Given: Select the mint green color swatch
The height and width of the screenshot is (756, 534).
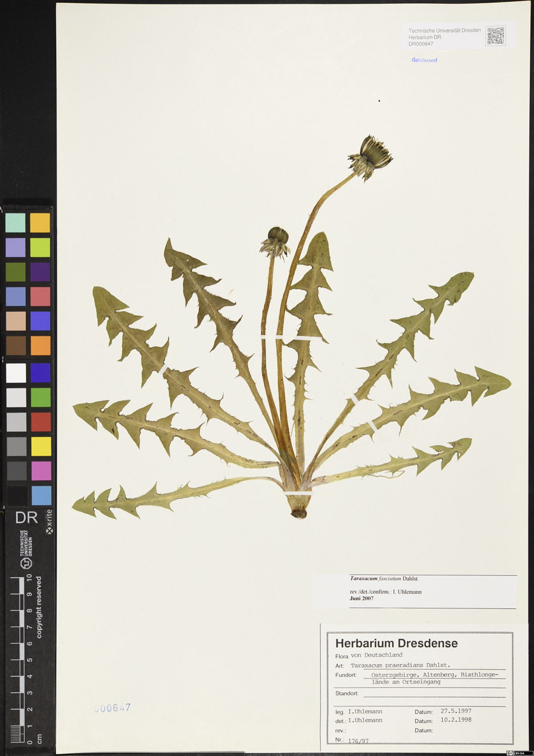Looking at the screenshot, I should click(x=16, y=223).
